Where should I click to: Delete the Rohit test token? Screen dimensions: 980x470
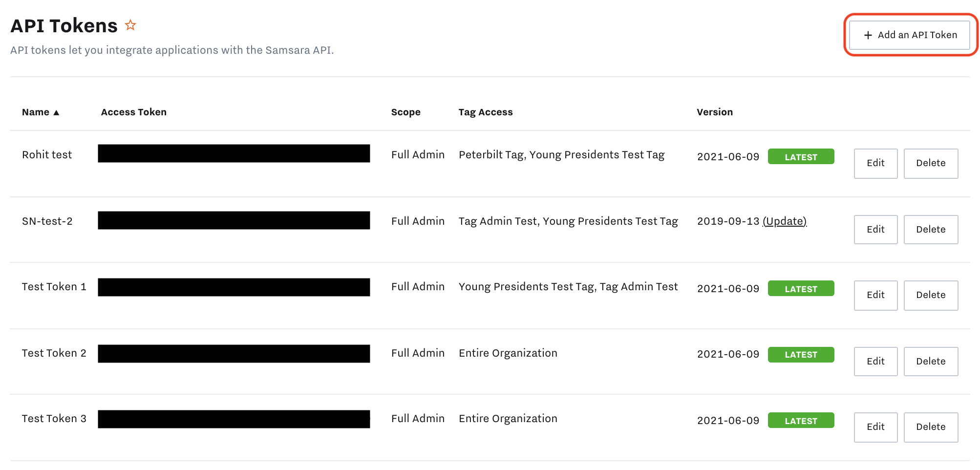click(x=931, y=163)
